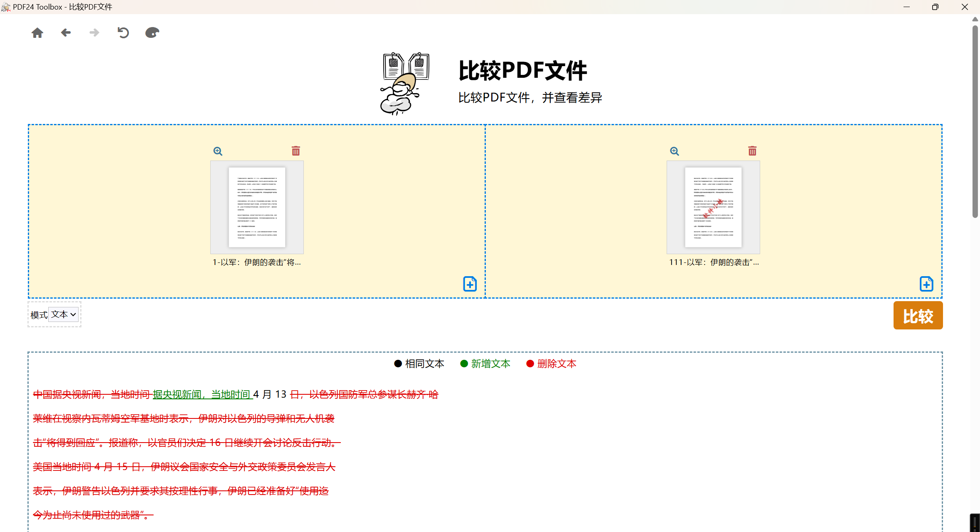Navigate back with the left arrow
The height and width of the screenshot is (532, 980).
coord(66,32)
